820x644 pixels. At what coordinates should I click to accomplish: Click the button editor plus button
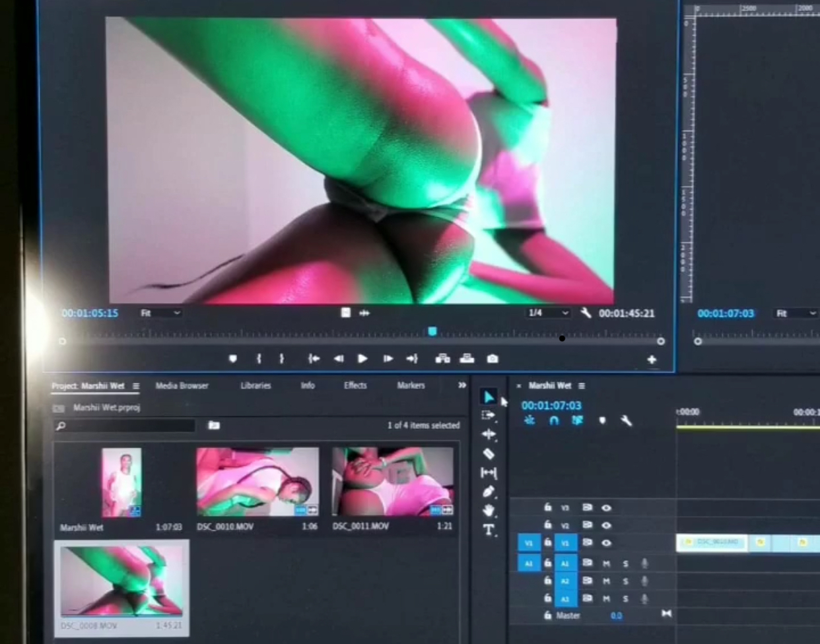652,360
